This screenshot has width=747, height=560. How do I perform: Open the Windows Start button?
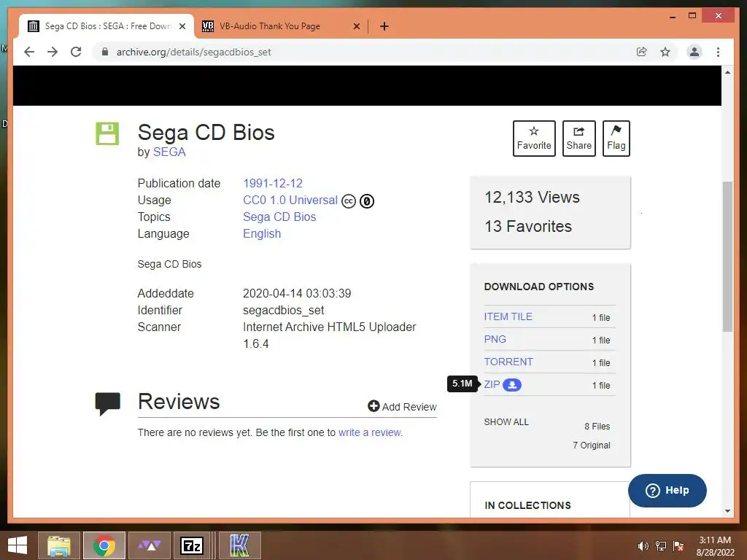18,545
